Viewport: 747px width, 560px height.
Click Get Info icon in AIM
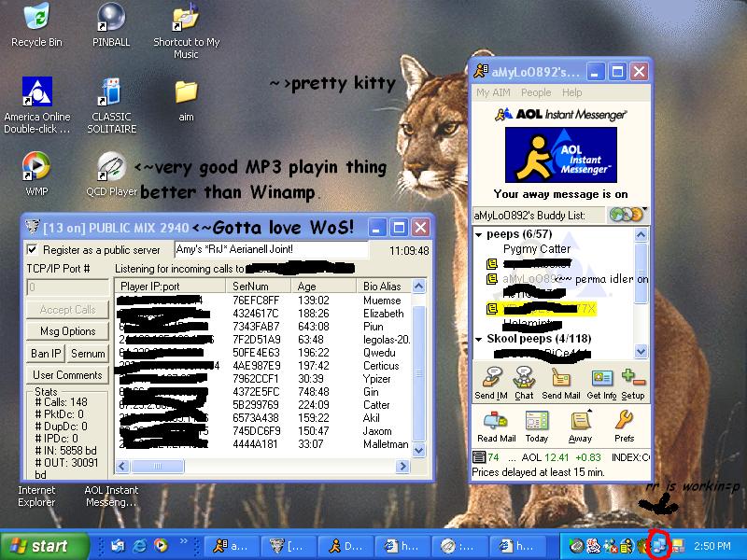[601, 378]
